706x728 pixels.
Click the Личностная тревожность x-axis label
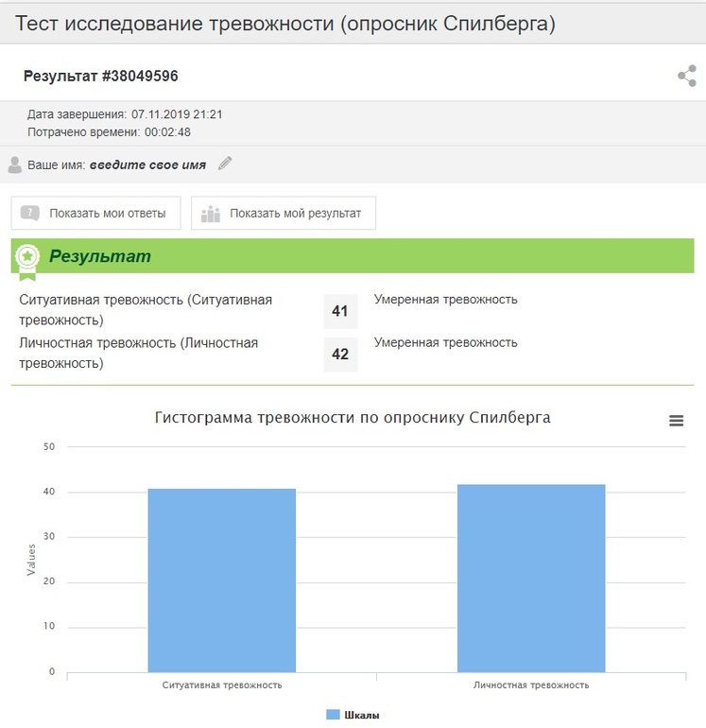531,685
